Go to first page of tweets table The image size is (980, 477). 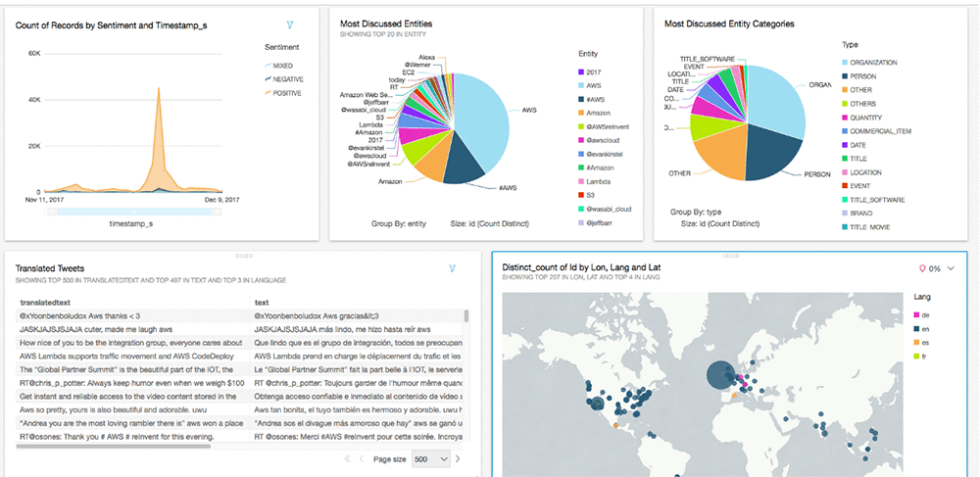(x=348, y=459)
